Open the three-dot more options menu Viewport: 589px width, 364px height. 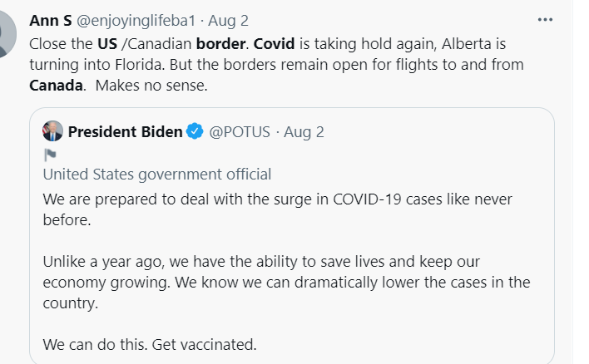[545, 19]
